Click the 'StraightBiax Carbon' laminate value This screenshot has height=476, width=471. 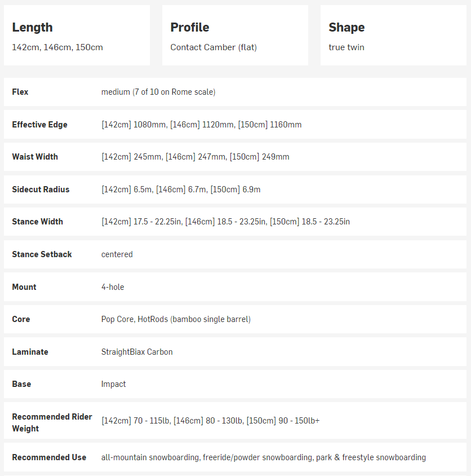(x=137, y=352)
